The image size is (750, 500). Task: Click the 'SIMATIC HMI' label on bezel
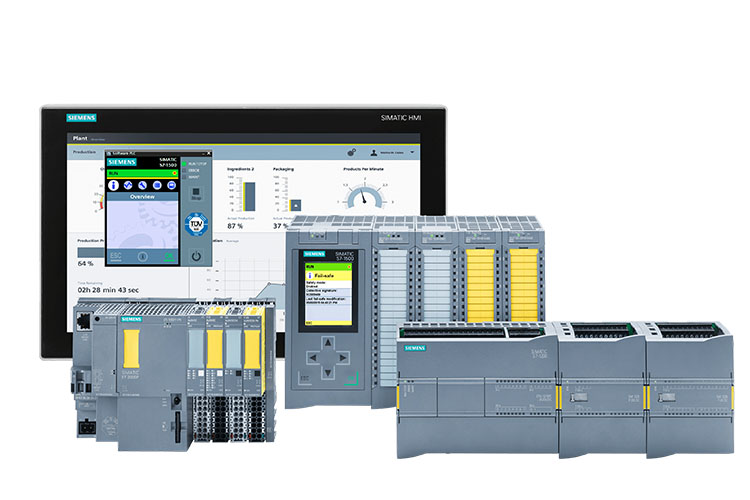pyautogui.click(x=401, y=118)
